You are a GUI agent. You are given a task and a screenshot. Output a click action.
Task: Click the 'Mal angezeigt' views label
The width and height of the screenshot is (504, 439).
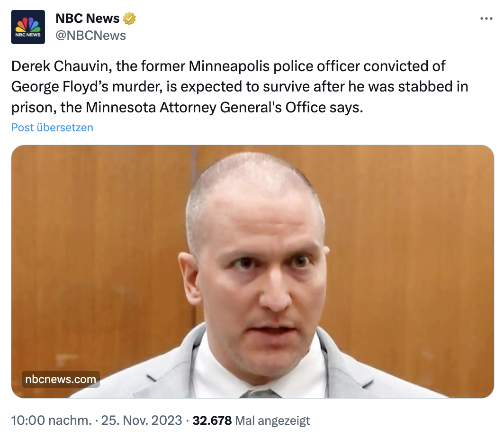pos(272,421)
